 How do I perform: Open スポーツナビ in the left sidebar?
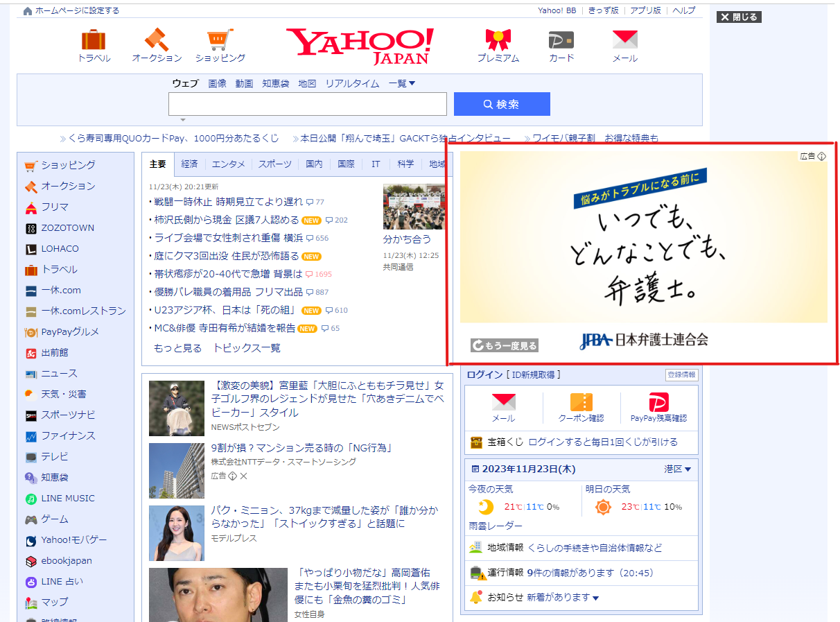pos(68,415)
